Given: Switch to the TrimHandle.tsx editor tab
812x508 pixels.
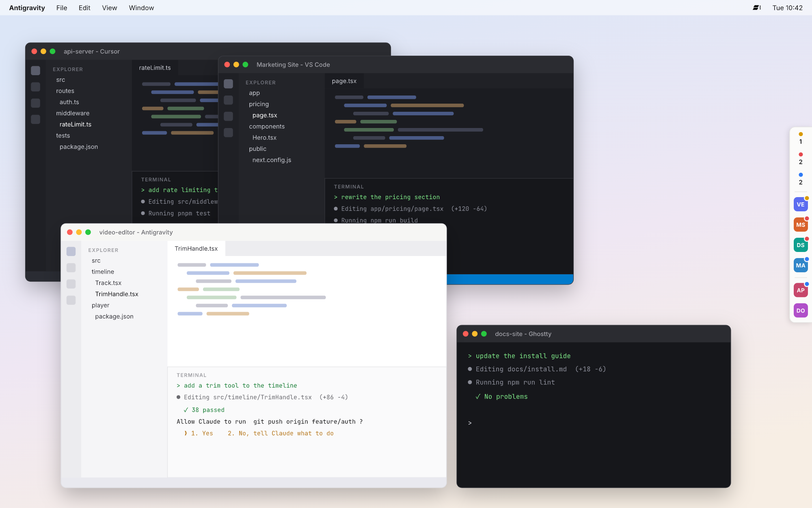Looking at the screenshot, I should pyautogui.click(x=196, y=248).
